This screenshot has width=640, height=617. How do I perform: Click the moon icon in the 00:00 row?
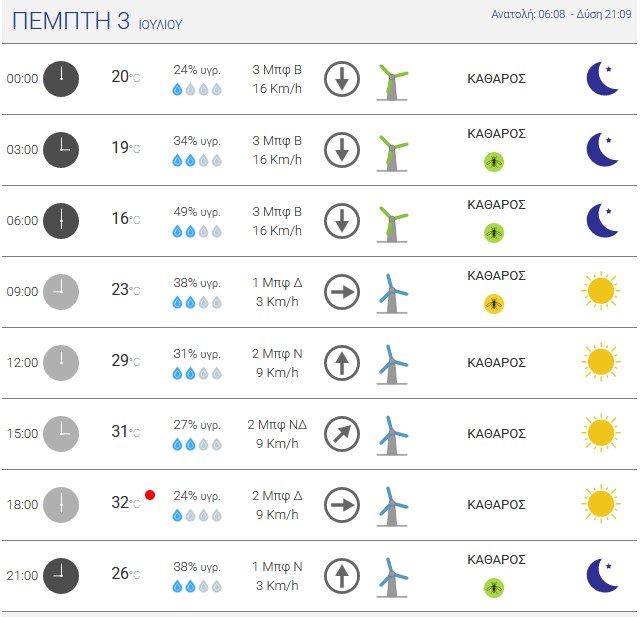click(602, 78)
